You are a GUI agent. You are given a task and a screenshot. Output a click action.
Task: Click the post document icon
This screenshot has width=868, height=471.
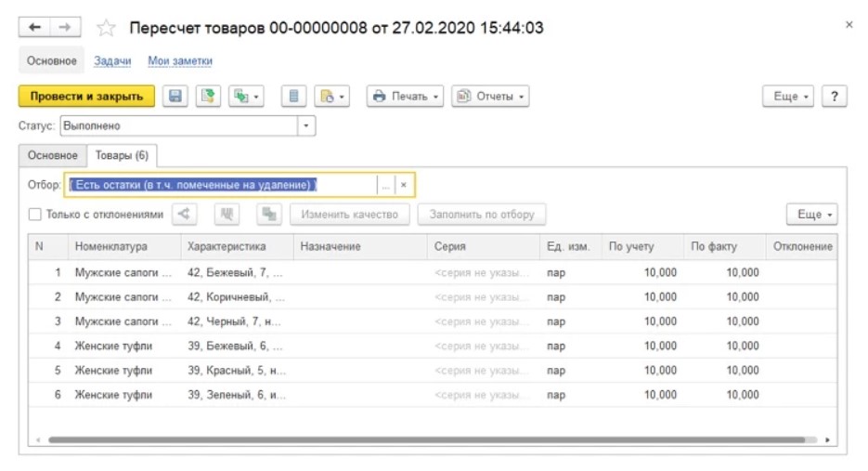coord(208,96)
